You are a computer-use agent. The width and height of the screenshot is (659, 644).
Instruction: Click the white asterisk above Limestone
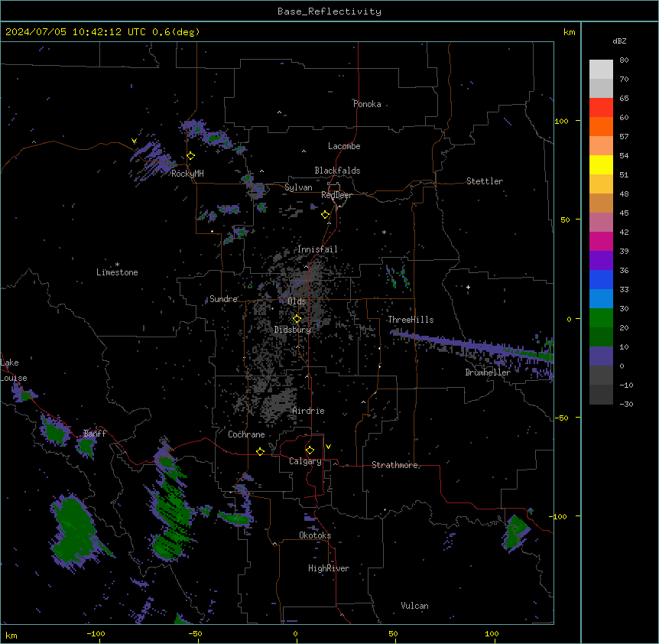(x=117, y=265)
